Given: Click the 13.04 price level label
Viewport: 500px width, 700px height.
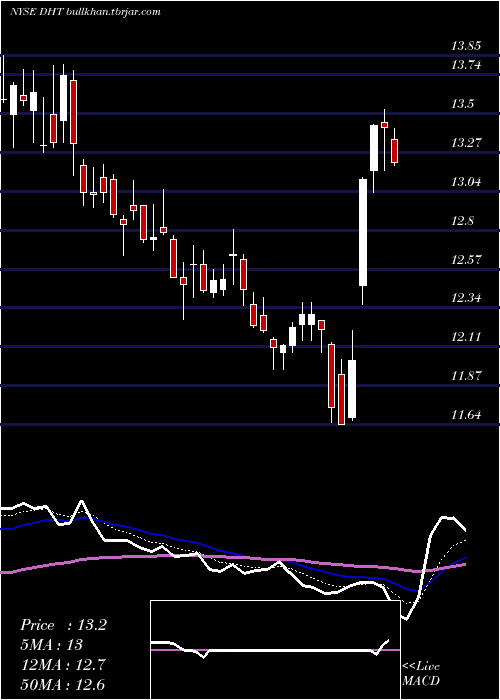Looking at the screenshot, I should tap(465, 182).
